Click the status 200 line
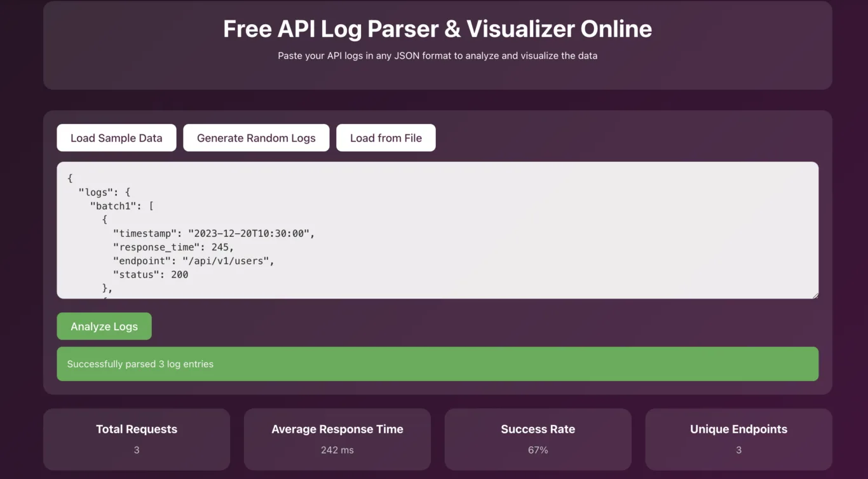868x479 pixels. click(151, 275)
